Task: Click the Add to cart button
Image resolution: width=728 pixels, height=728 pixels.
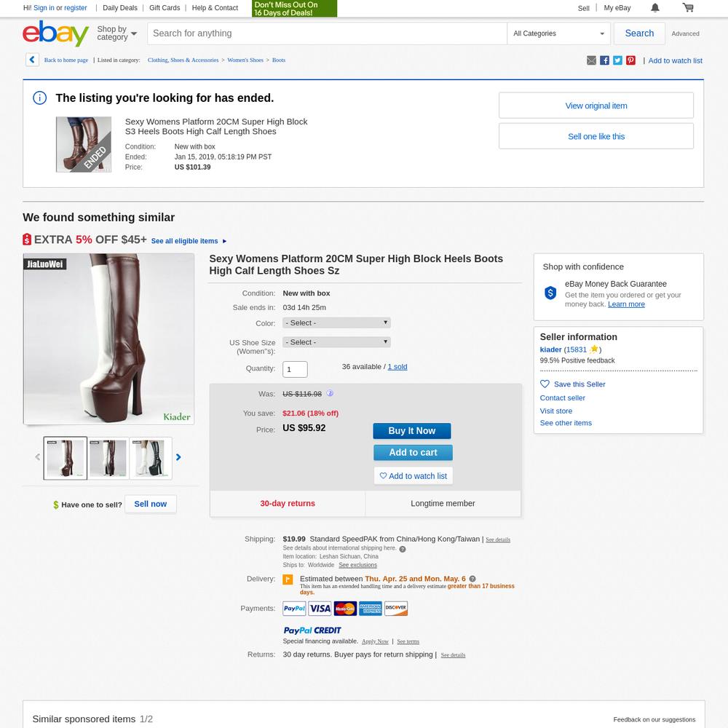Action: pos(413,453)
